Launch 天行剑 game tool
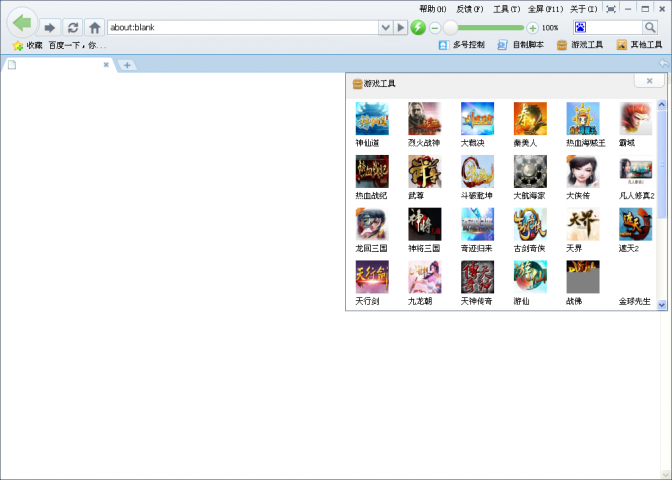This screenshot has width=672, height=480. [x=372, y=277]
